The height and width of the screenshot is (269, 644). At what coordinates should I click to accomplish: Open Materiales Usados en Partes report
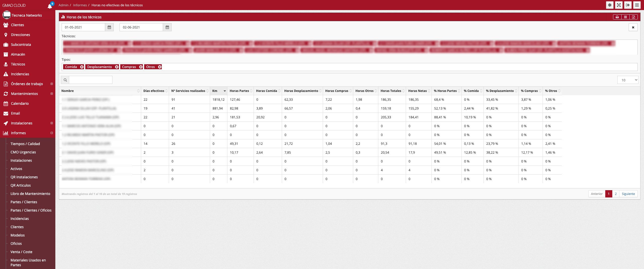(28, 262)
